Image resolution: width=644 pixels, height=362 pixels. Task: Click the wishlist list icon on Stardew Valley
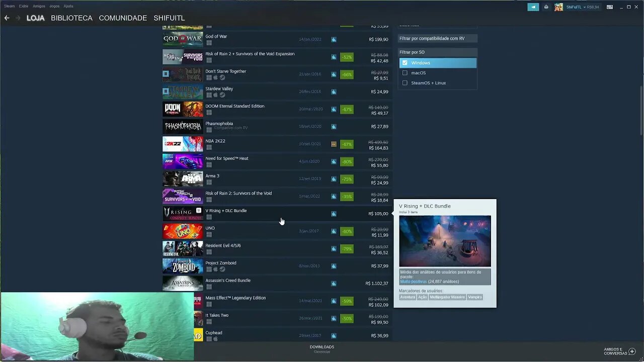pyautogui.click(x=166, y=92)
